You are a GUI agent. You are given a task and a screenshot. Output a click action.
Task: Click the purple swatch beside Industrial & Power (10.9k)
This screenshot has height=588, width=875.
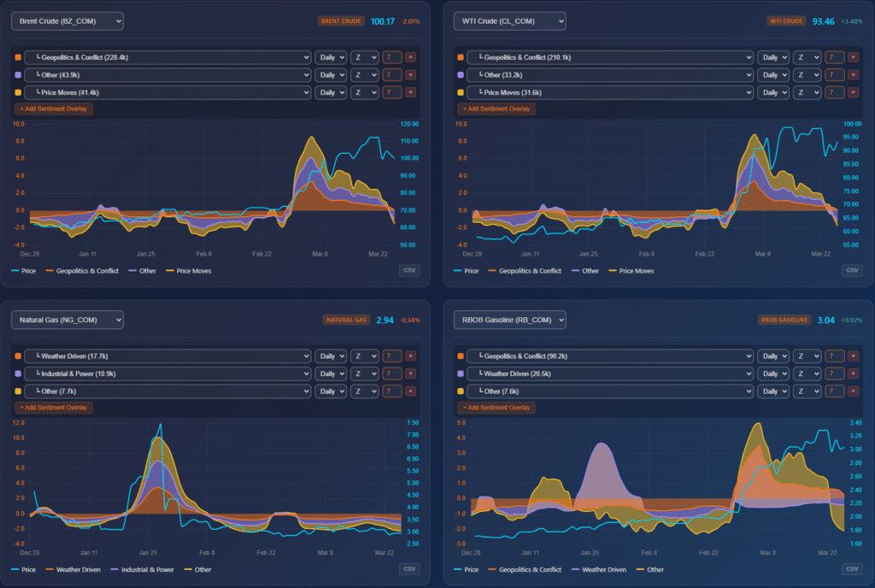[x=18, y=373]
